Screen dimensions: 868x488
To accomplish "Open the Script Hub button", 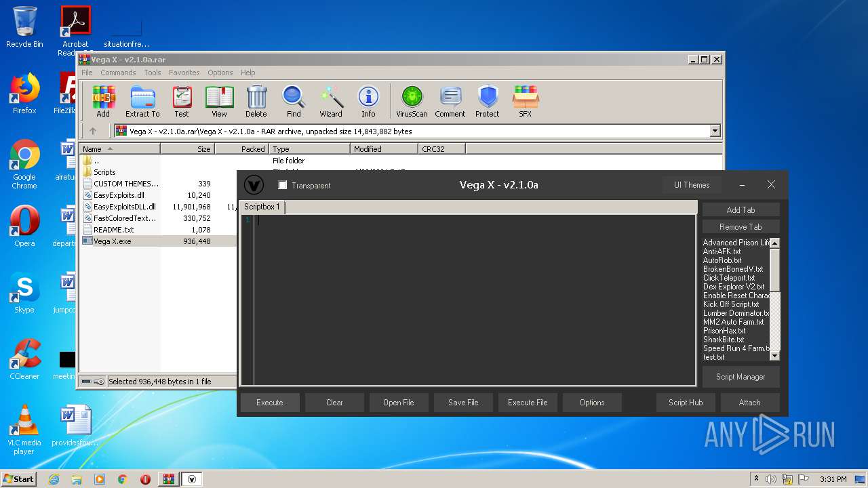I will tap(686, 403).
